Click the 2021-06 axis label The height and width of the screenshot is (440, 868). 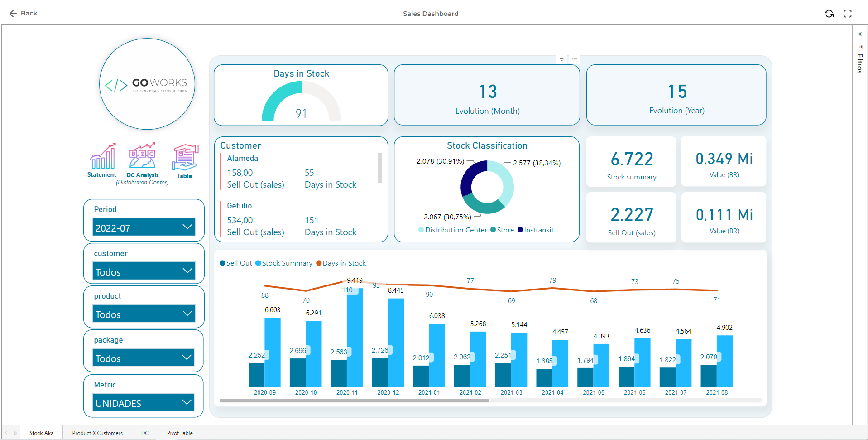[x=635, y=392]
